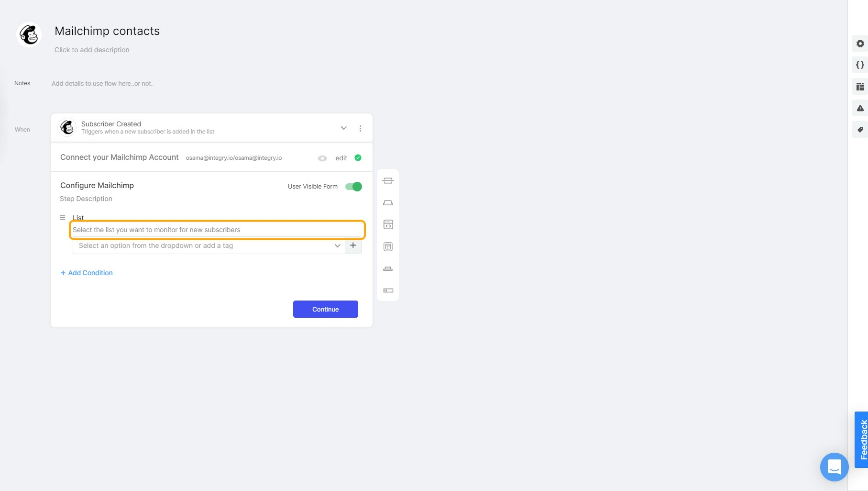Viewport: 868px width, 491px height.
Task: Click the bottom input bar widget icon
Action: click(388, 290)
